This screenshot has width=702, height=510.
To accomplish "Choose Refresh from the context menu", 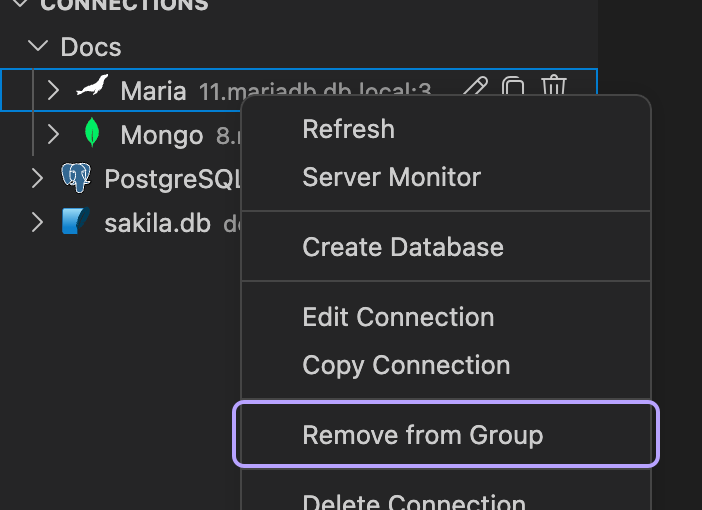I will point(446,129).
